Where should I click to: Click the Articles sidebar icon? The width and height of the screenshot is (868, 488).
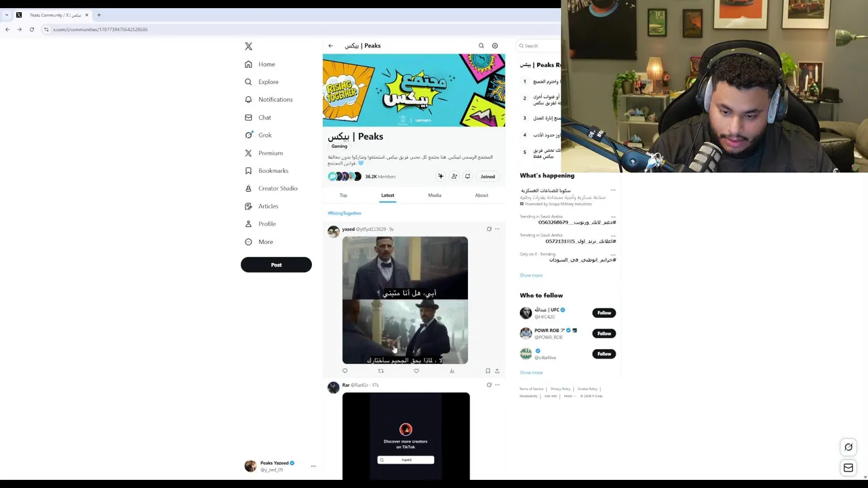point(248,206)
